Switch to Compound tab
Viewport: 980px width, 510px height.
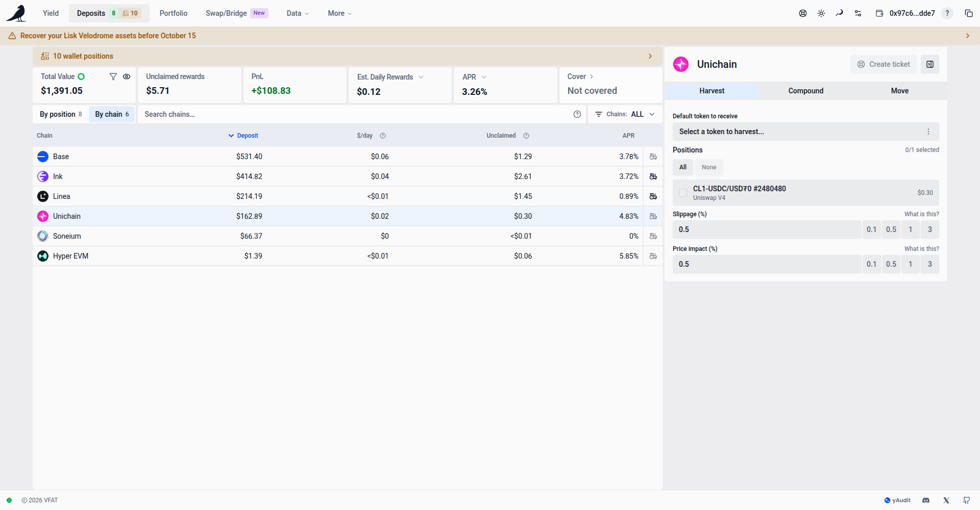[805, 91]
